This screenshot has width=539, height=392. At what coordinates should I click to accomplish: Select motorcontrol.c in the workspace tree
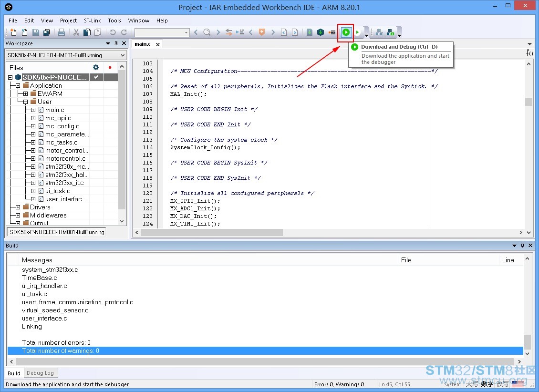[65, 158]
